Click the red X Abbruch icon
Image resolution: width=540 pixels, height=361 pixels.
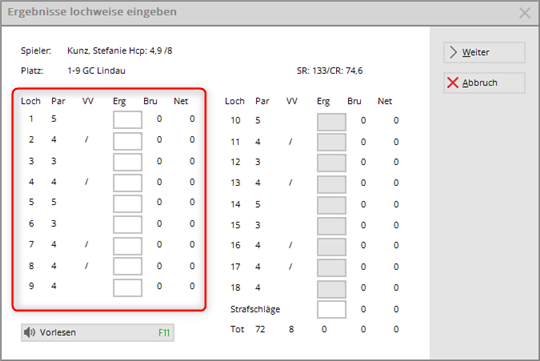tap(453, 83)
